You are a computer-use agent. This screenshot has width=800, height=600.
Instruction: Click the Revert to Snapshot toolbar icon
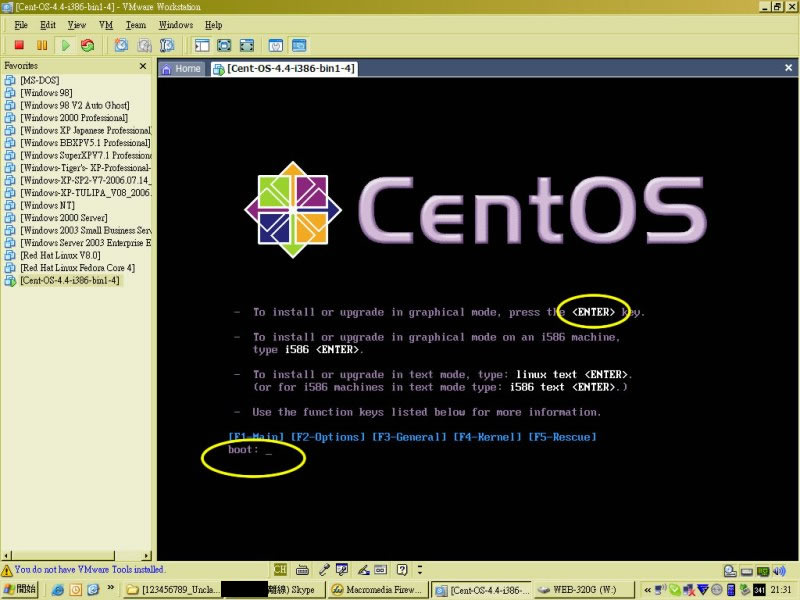point(144,45)
